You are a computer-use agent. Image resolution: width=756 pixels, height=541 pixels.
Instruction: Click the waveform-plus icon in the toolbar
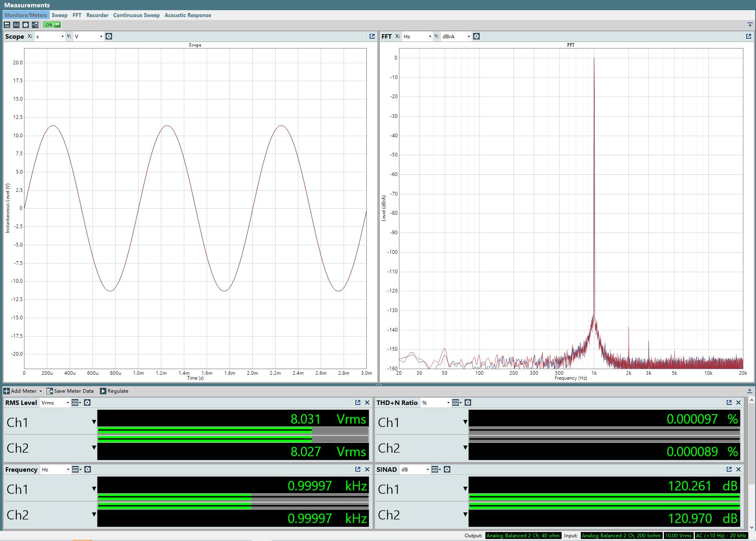(35, 25)
